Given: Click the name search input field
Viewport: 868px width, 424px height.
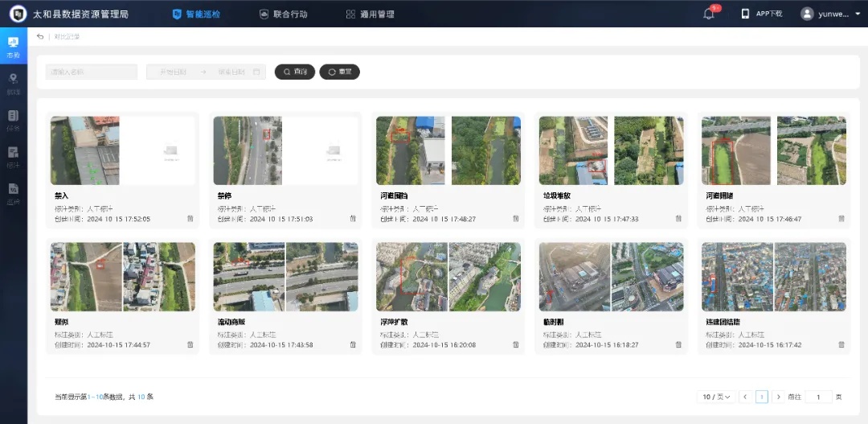Looking at the screenshot, I should tap(92, 72).
